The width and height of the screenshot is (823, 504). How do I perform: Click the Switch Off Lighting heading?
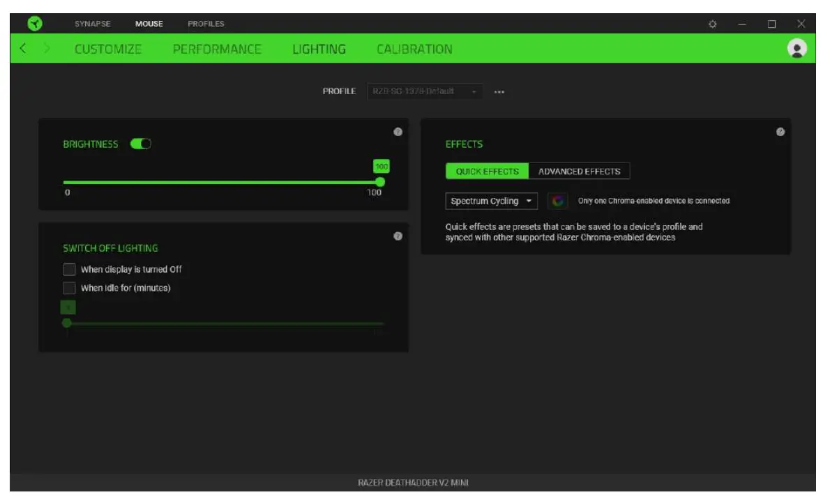(x=110, y=248)
